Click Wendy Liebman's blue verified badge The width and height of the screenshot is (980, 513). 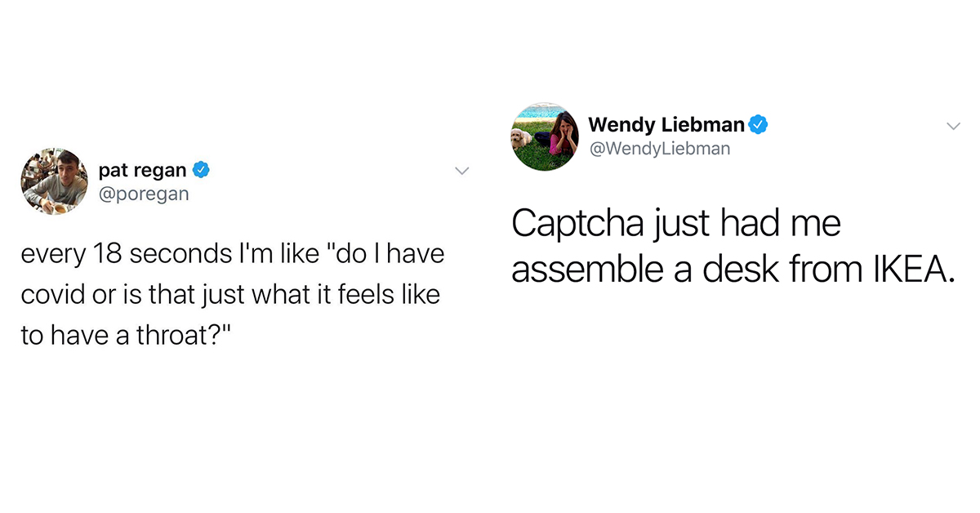759,125
